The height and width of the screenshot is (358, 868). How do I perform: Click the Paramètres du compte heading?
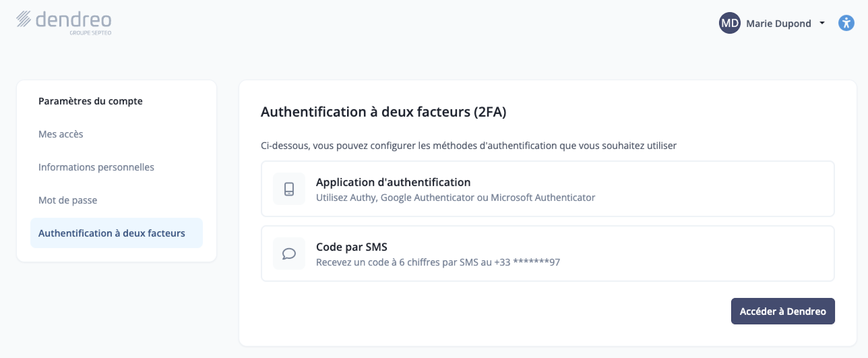click(x=90, y=101)
